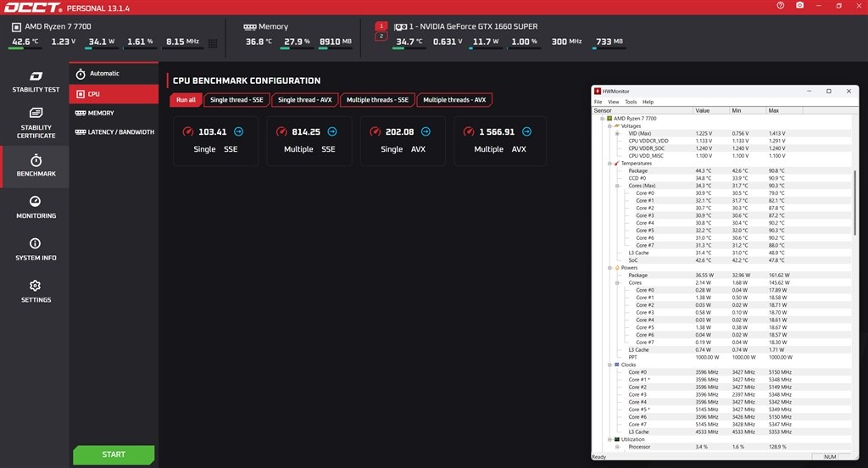Open the Monitoring section
The image size is (868, 468).
36,207
